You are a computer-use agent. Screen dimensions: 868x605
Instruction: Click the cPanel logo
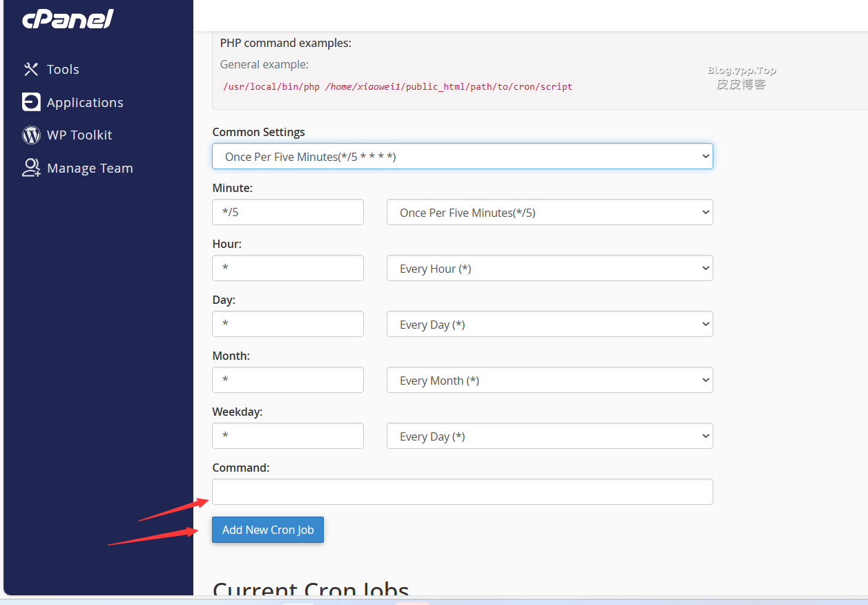tap(68, 19)
